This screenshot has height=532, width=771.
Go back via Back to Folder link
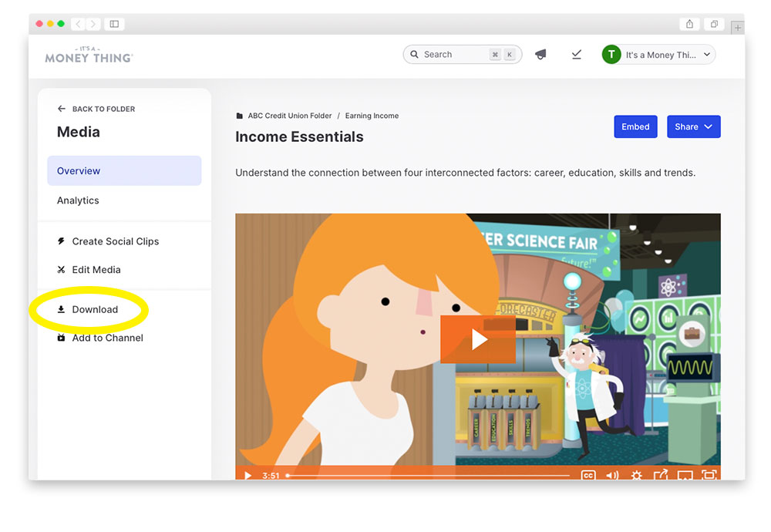pos(96,109)
